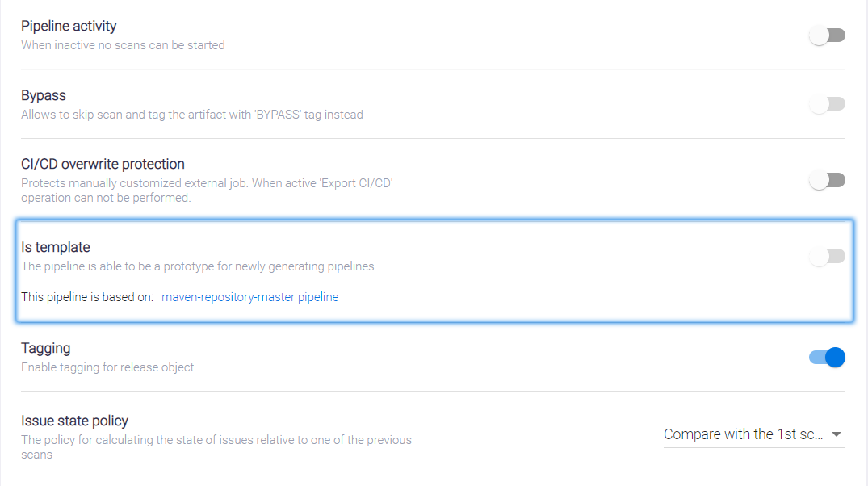Click the 'When inactive no scans can be started' text
The image size is (868, 486).
tap(123, 45)
